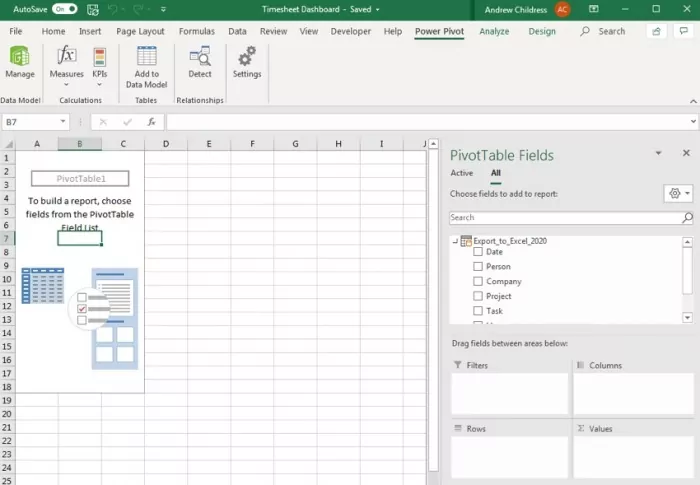The height and width of the screenshot is (485, 700).
Task: Open the Data ribbon tab
Action: 237,31
